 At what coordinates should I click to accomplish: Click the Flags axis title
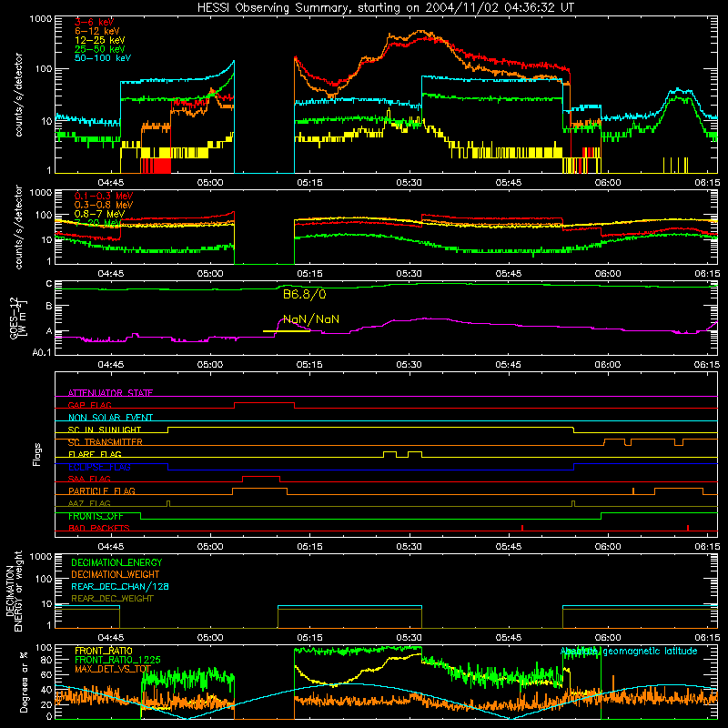point(37,455)
